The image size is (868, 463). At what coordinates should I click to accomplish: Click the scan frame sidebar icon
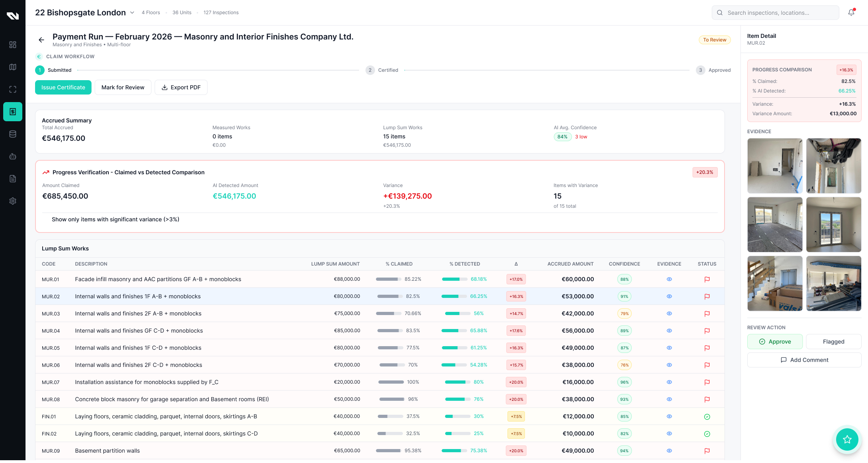tap(13, 89)
